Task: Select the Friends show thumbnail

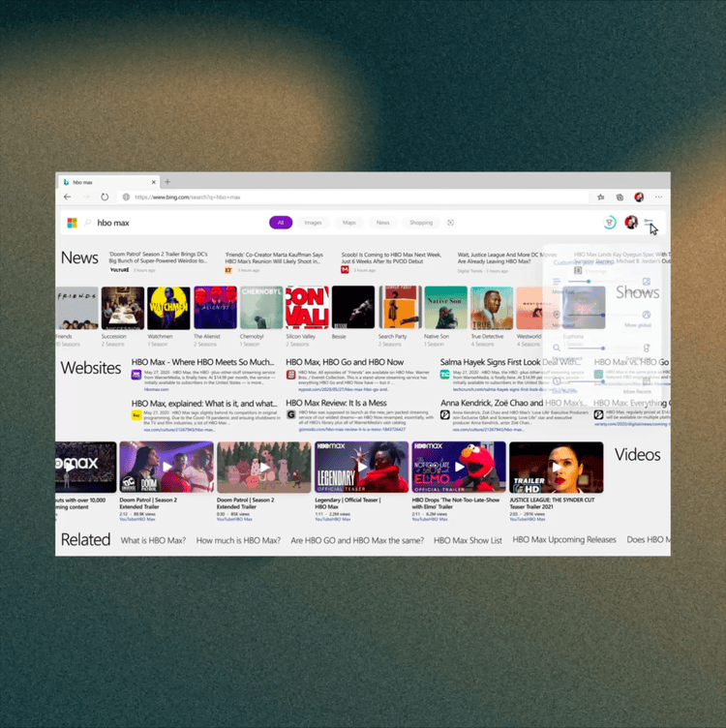Action: (x=76, y=307)
